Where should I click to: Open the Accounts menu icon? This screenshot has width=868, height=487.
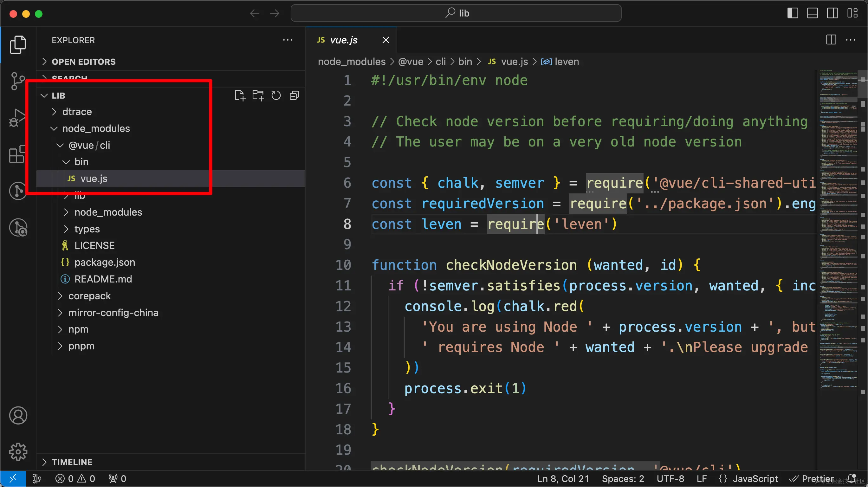click(x=18, y=415)
